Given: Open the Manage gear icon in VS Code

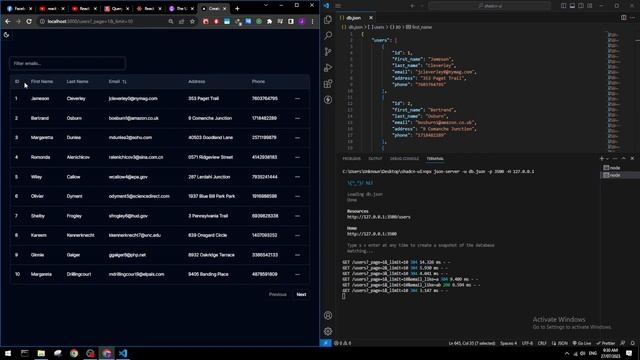Looking at the screenshot, I should click(x=328, y=331).
